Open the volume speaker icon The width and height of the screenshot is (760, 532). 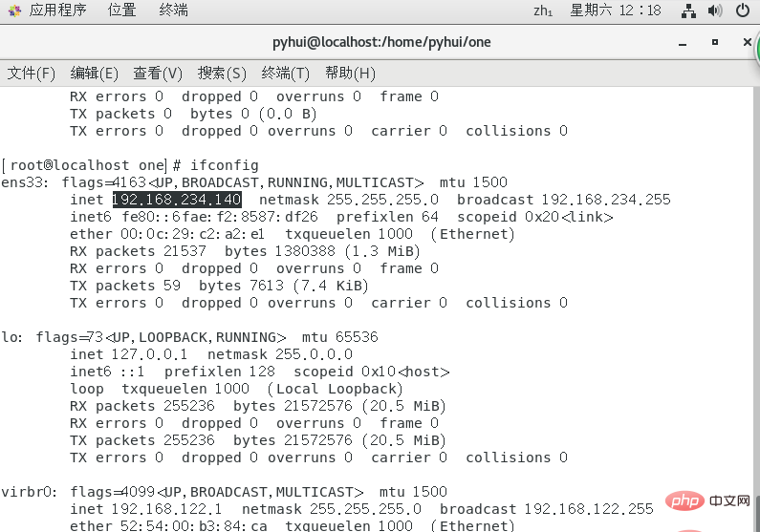[715, 11]
